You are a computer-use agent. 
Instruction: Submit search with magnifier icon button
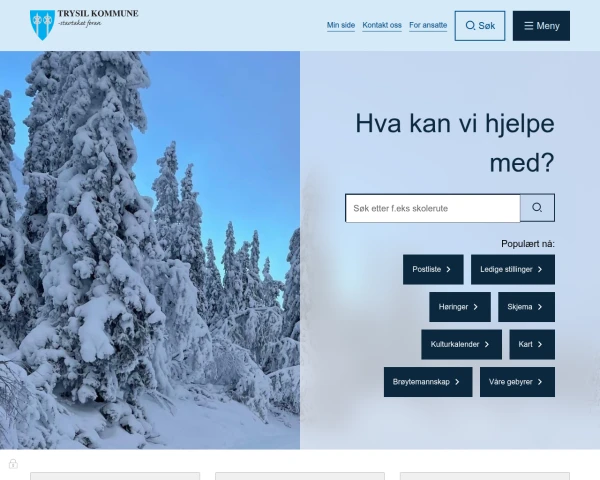point(537,208)
